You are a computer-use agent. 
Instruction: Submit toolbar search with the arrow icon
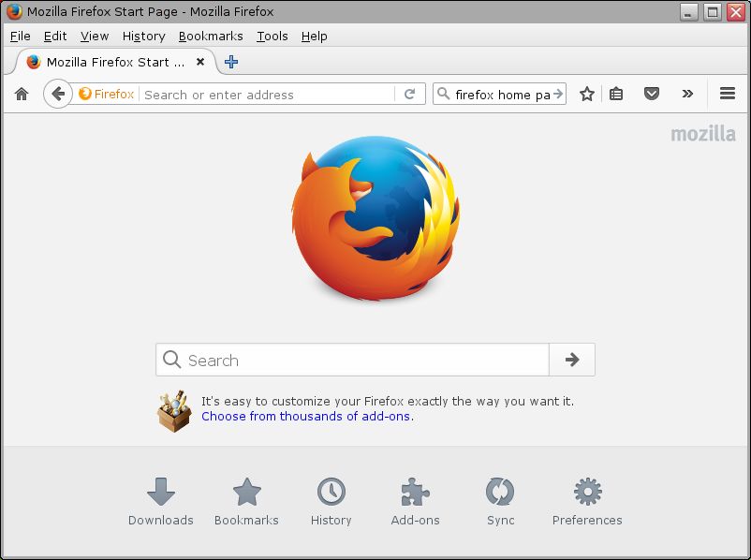pyautogui.click(x=558, y=94)
